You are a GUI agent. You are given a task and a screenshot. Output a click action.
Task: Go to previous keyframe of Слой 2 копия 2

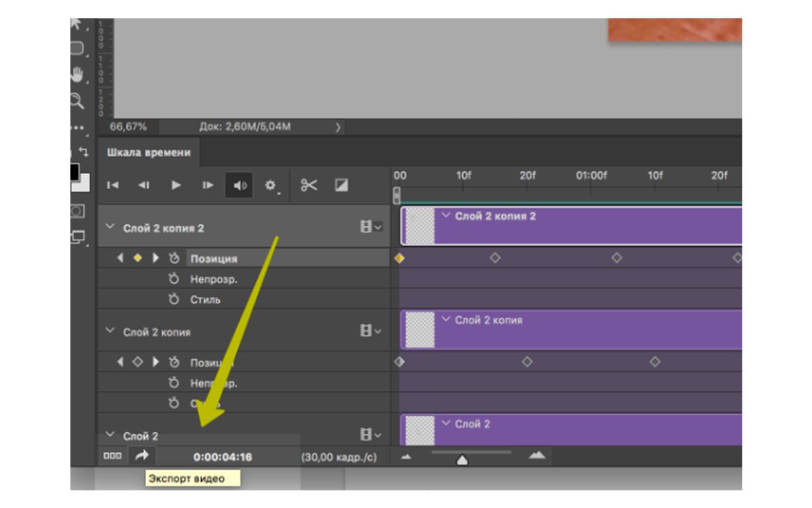(x=120, y=258)
